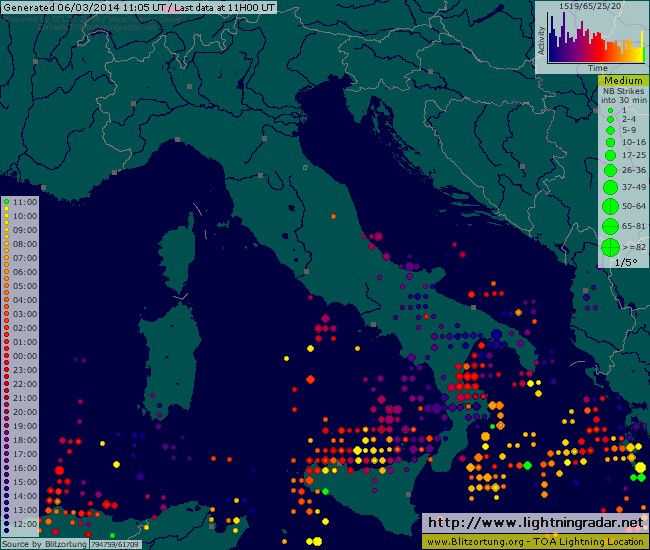Click the '04:00' time legend label
Viewport: 650px width, 550px height.
pyautogui.click(x=25, y=300)
